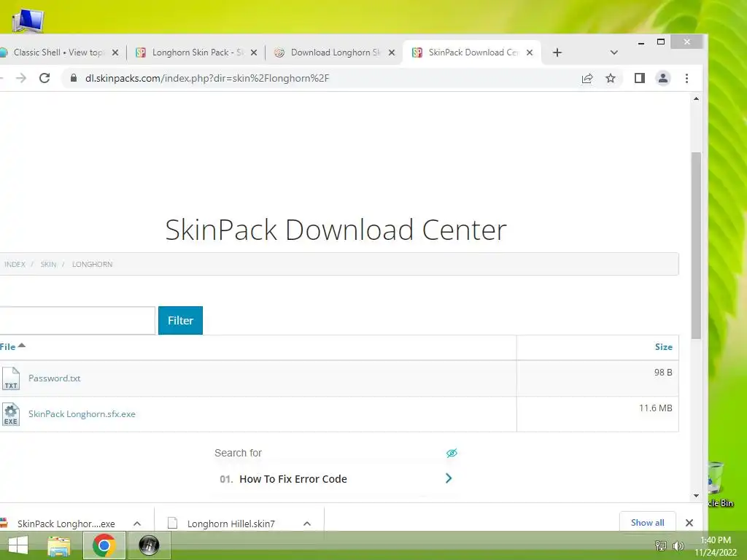Screen dimensions: 747x560
Task: Click the TXT file icon for Password.txt
Action: click(10, 378)
